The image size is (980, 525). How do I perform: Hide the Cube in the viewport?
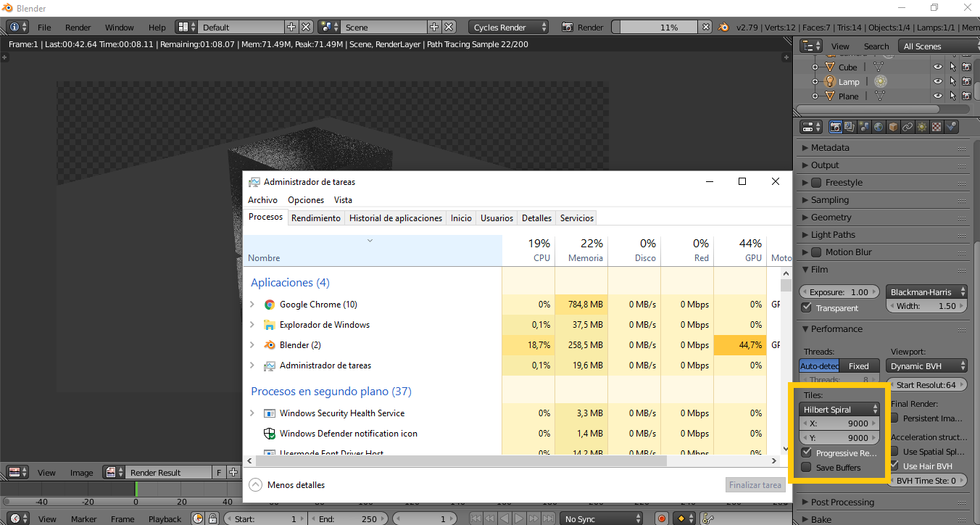938,67
